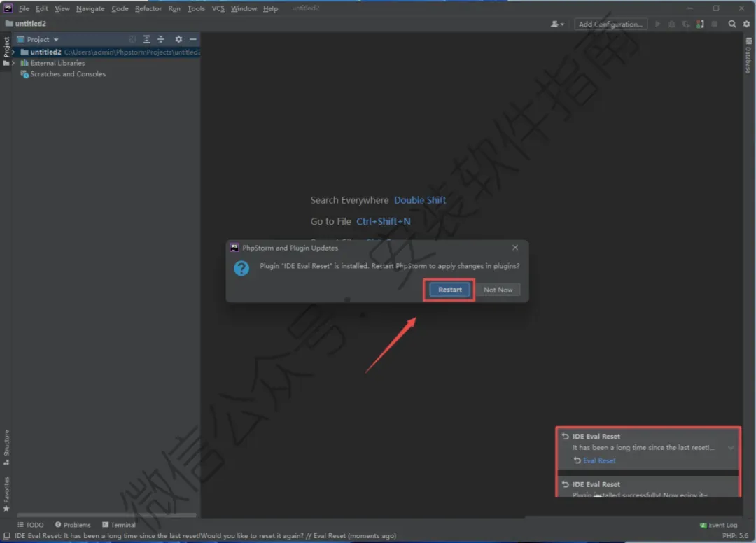This screenshot has width=756, height=543.
Task: Click the Project panel horizontal scrollbar
Action: point(106,515)
